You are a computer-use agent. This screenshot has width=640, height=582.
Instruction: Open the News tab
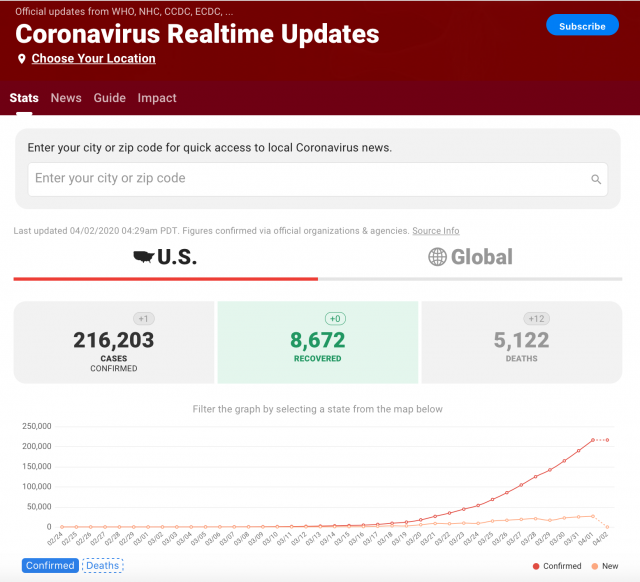66,98
